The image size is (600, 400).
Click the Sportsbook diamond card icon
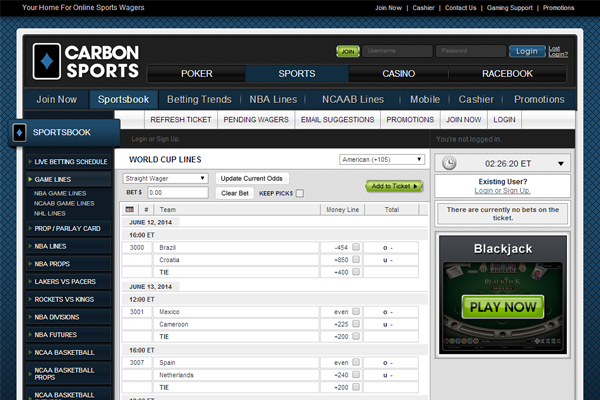pos(19,132)
